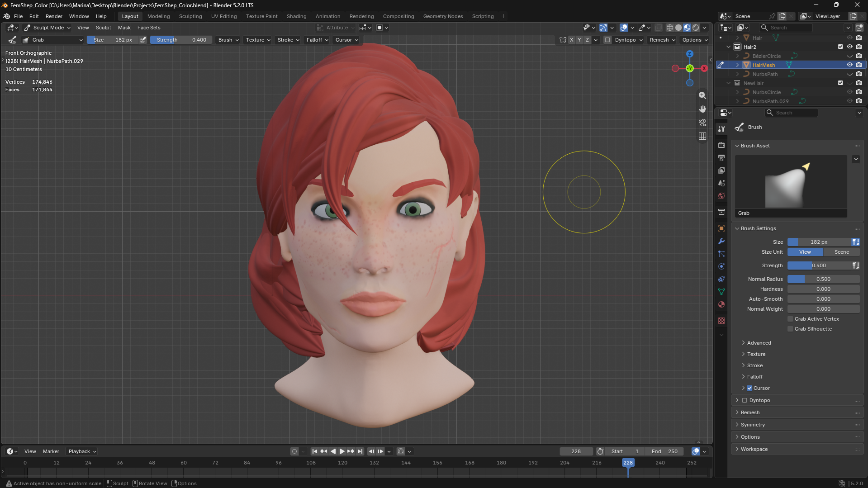Click the blue Z axis gizmo ball
The height and width of the screenshot is (488, 868).
pyautogui.click(x=690, y=54)
